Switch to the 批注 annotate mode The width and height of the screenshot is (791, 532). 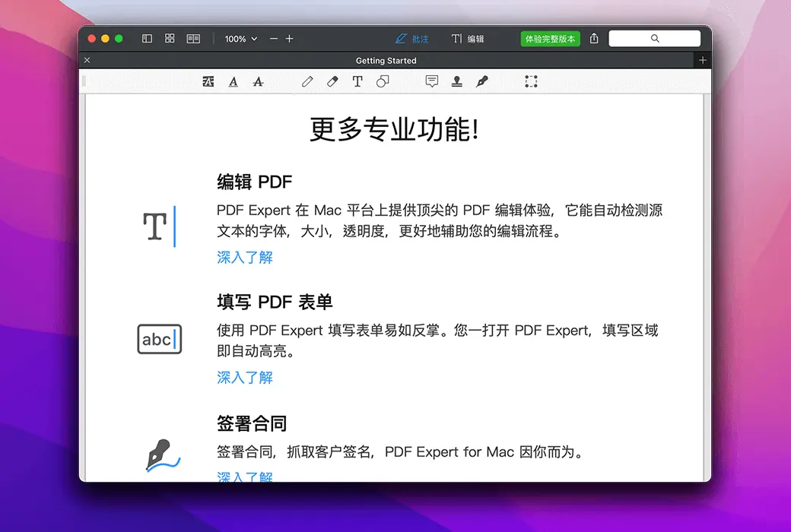tap(411, 39)
